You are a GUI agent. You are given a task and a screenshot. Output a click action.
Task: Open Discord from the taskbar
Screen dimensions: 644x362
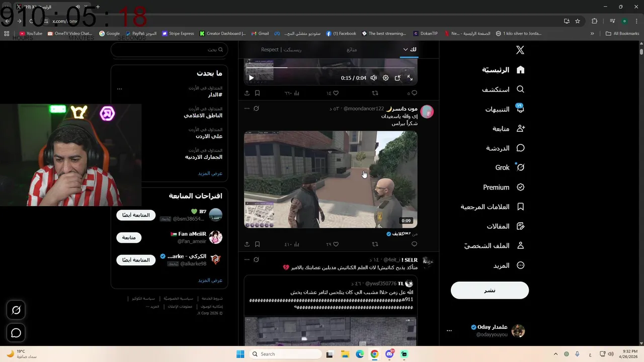389,354
